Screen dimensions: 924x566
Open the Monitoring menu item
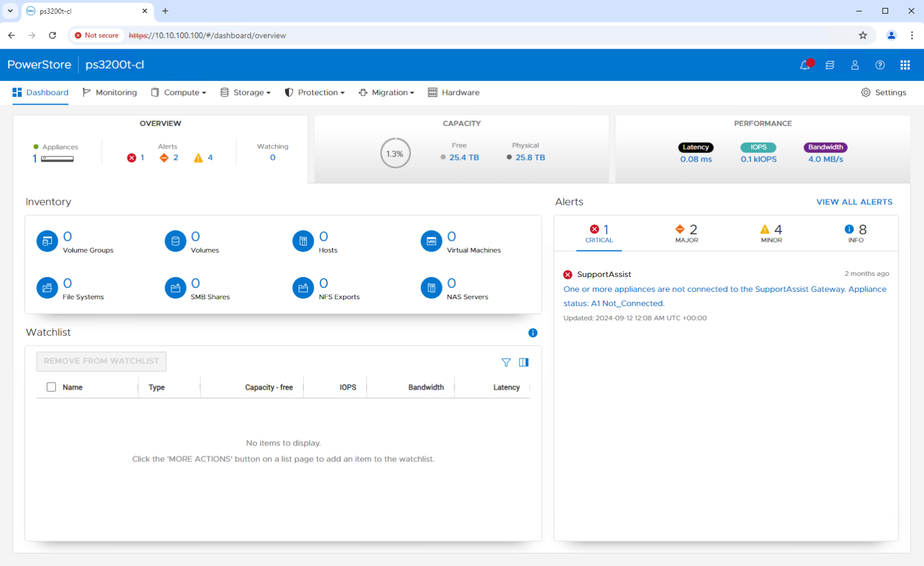click(x=110, y=92)
